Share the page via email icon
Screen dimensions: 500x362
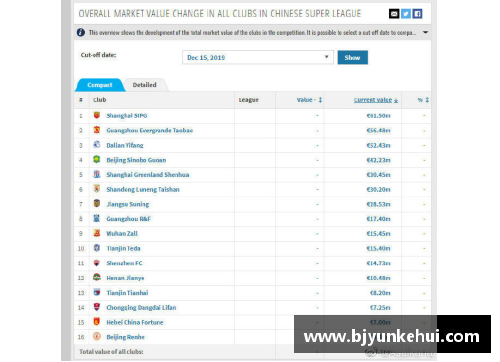pos(394,14)
